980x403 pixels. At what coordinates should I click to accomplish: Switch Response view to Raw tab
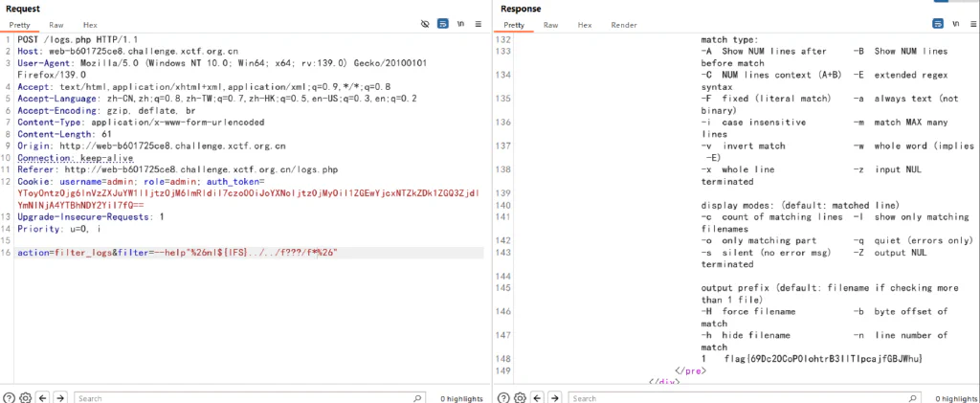tap(550, 25)
